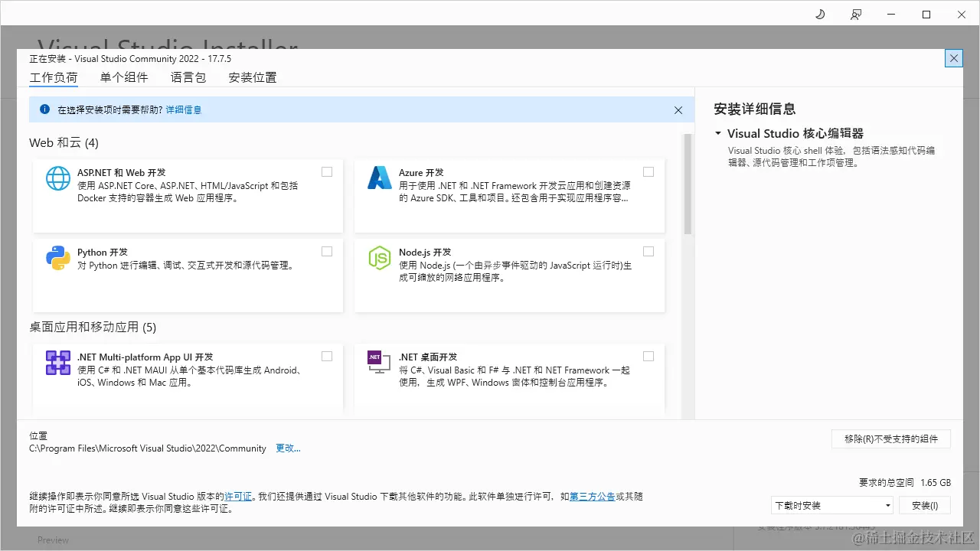Click the .NET desktop development icon

pos(380,363)
